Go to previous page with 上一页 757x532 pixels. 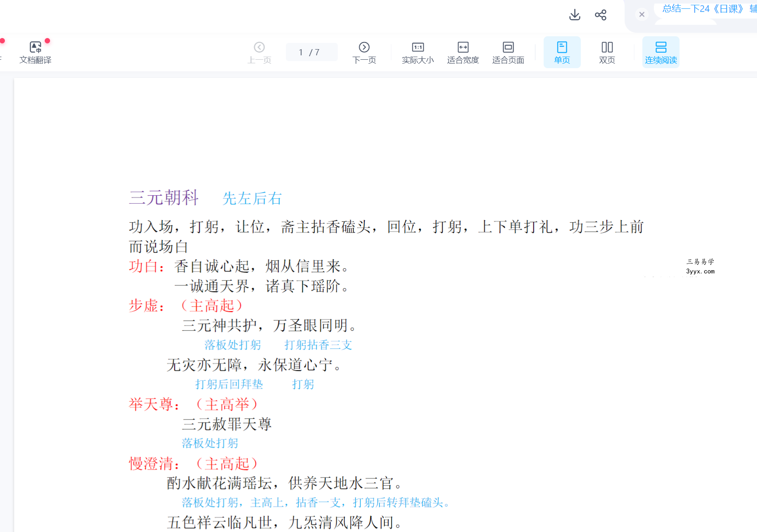coord(259,52)
